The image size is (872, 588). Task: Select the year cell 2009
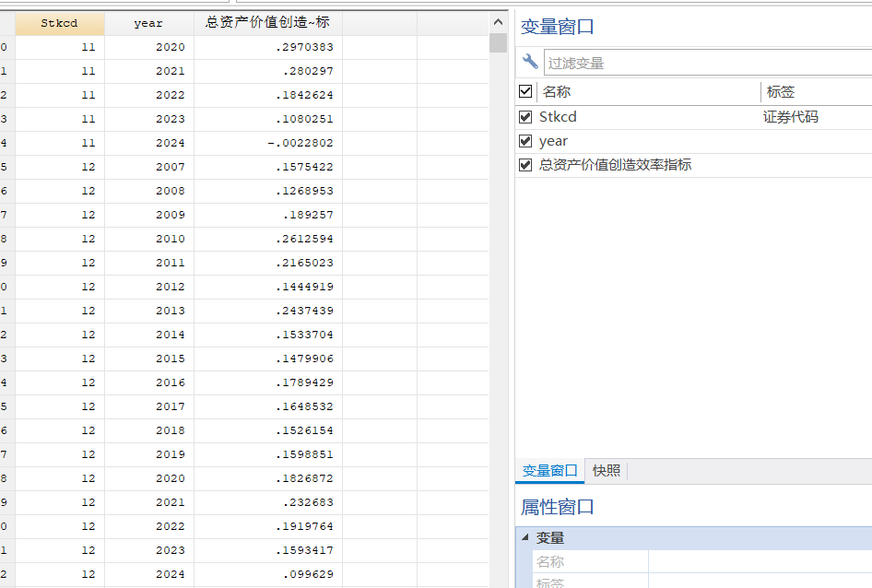(149, 215)
